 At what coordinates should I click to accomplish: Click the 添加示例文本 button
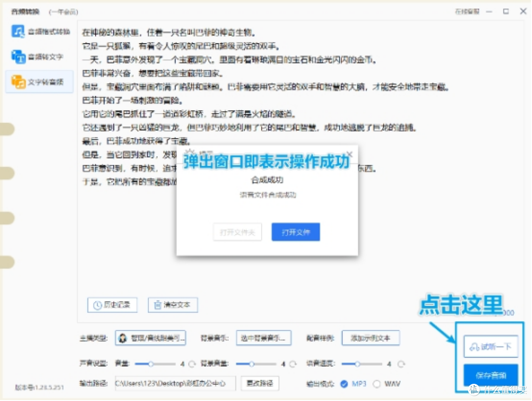pos(370,338)
